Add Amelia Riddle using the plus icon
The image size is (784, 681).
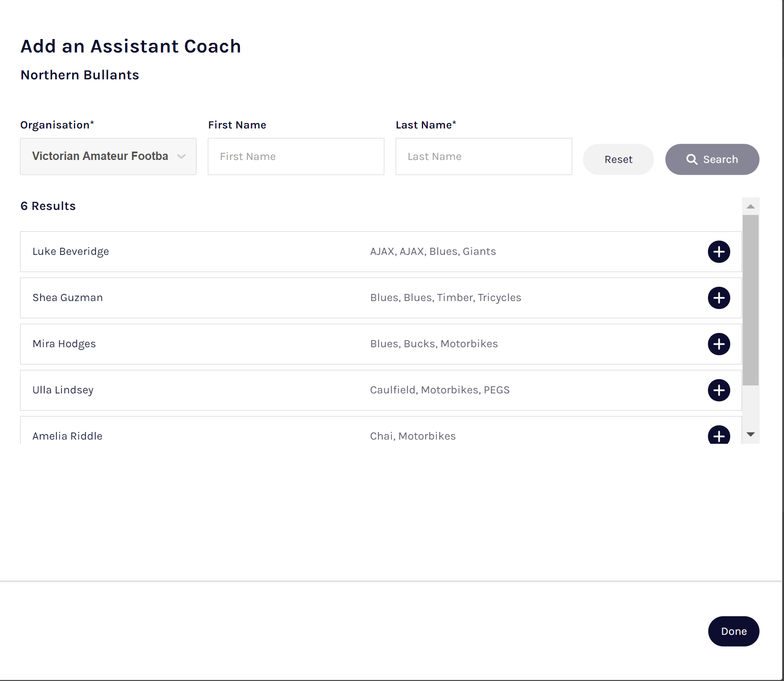pos(719,437)
